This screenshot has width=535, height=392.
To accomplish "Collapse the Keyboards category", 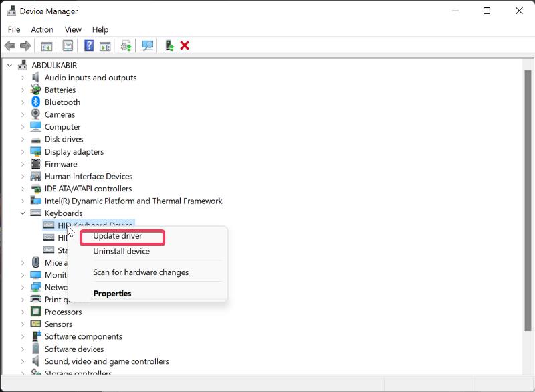I will [23, 213].
